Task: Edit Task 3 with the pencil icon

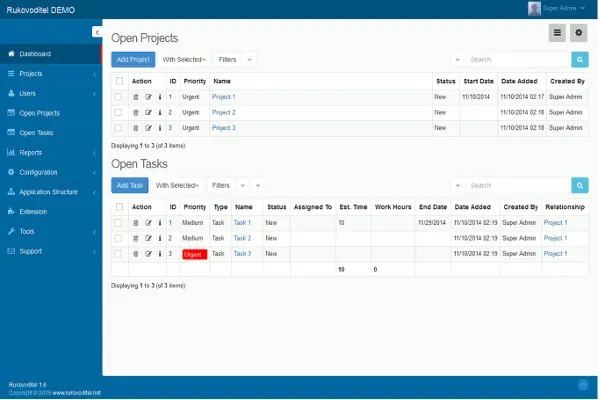Action: coord(148,254)
